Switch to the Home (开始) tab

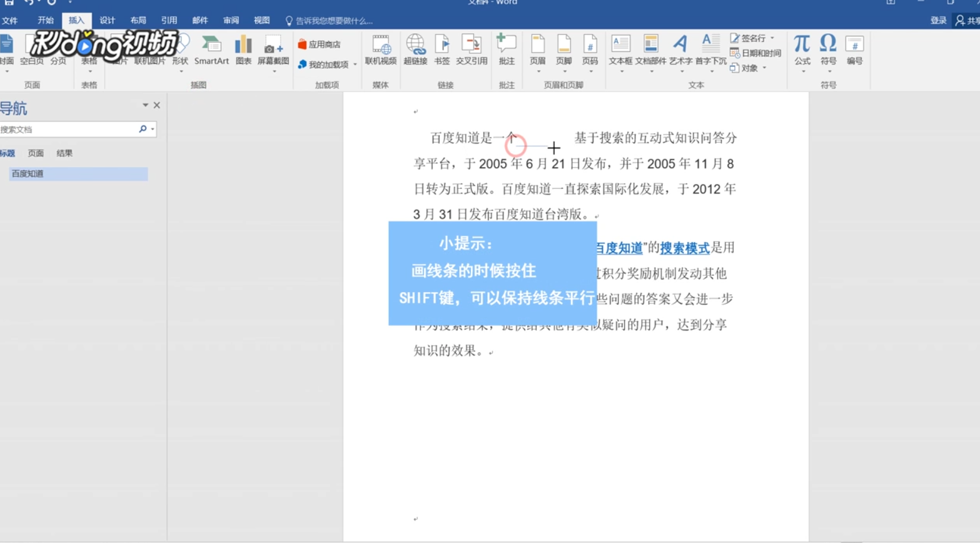(46, 21)
